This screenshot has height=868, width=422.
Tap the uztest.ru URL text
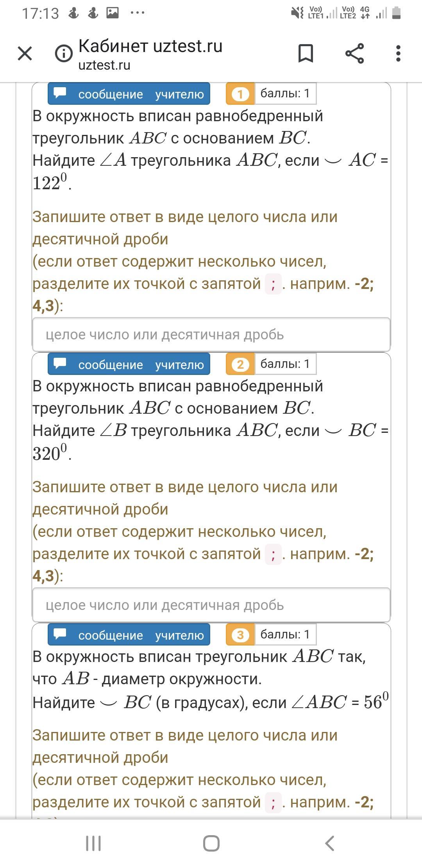click(x=104, y=65)
